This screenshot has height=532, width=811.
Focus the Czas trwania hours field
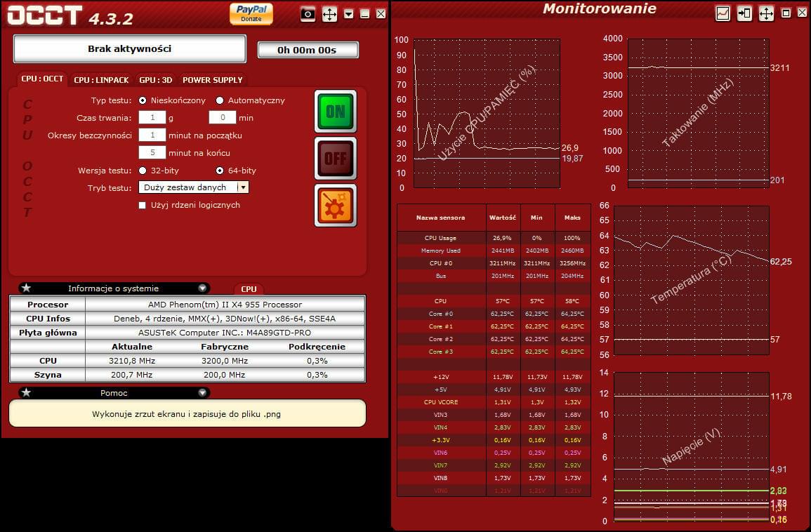152,117
